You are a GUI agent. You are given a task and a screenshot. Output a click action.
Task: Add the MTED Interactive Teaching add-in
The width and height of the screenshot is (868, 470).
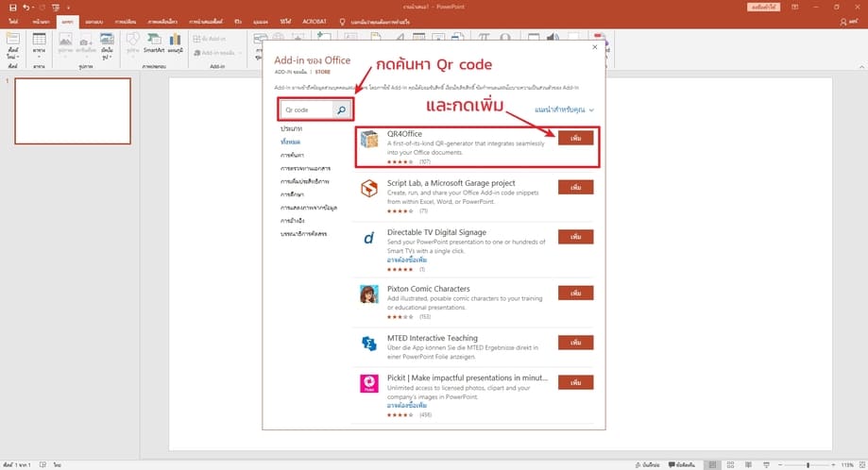576,343
